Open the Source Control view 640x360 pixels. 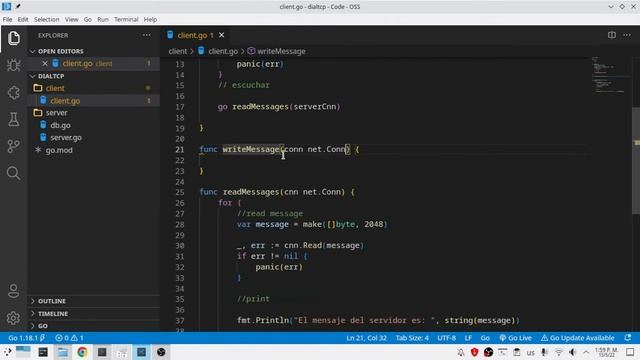tap(13, 146)
